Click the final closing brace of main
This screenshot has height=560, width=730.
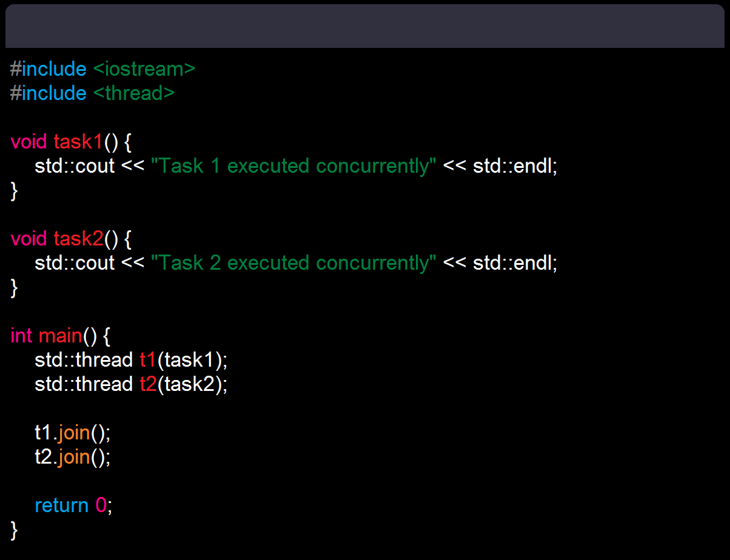[x=15, y=530]
